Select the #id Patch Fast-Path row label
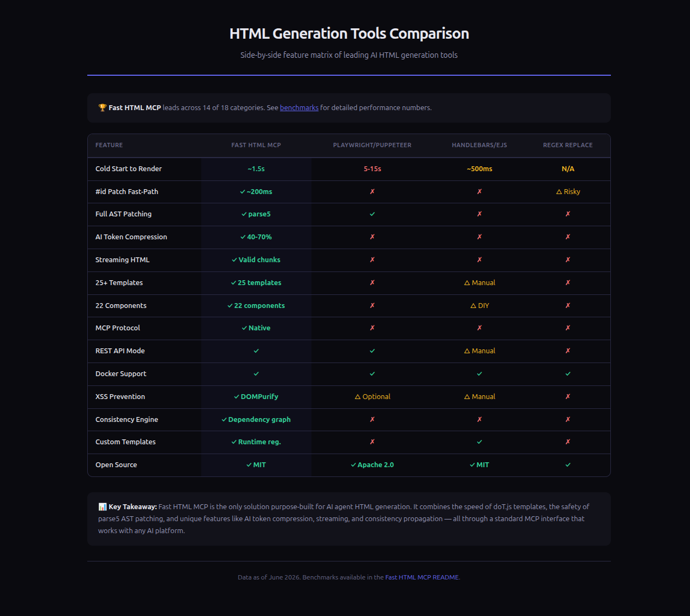Viewport: 690px width, 616px height. (x=127, y=192)
